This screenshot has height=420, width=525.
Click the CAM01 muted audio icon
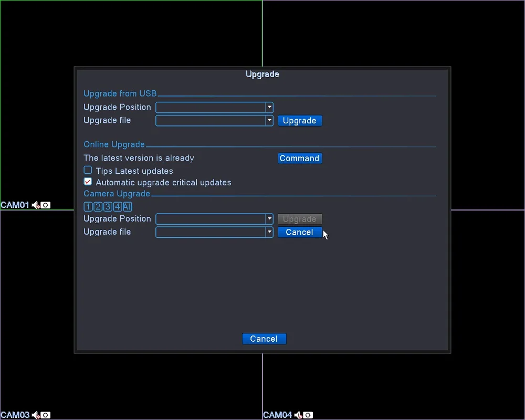click(36, 205)
